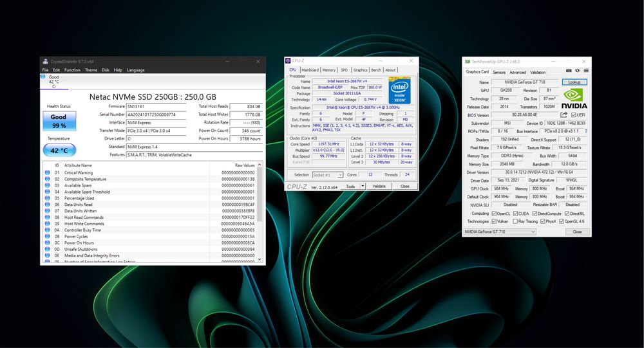Click the Close button in GPU-Z
Image resolution: width=644 pixels, height=348 pixels.
(x=577, y=232)
